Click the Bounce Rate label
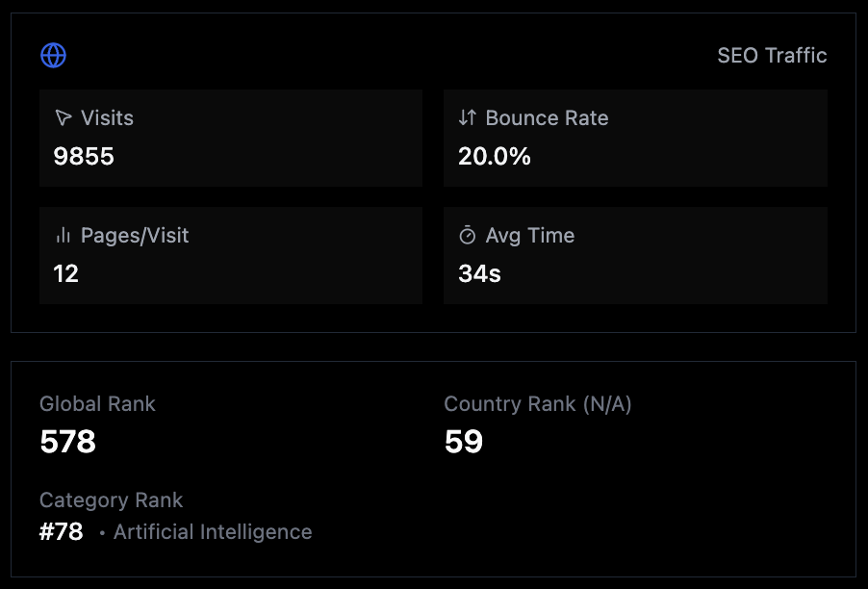Screen dimensions: 868x589 [x=547, y=118]
